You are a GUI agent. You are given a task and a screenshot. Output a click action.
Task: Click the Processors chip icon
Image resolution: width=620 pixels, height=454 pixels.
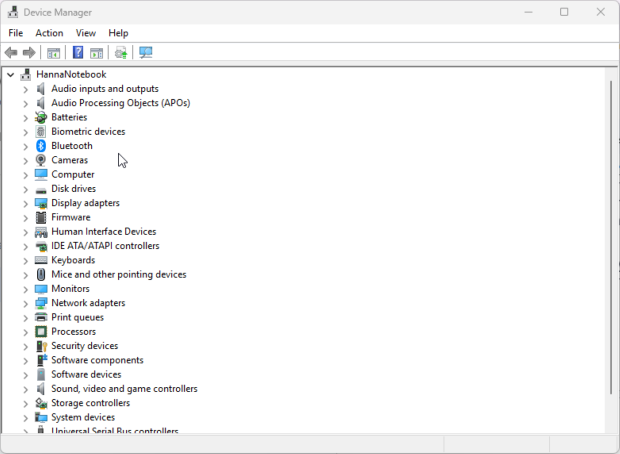click(x=41, y=332)
